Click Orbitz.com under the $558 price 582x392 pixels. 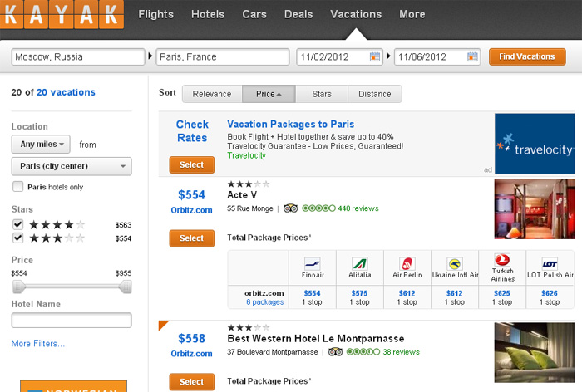[191, 354]
